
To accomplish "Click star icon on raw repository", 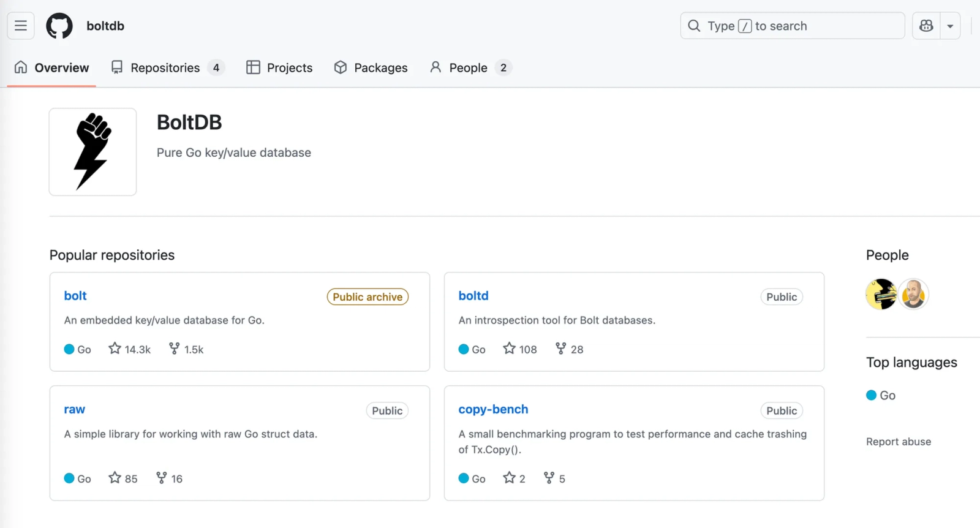I will [x=115, y=478].
